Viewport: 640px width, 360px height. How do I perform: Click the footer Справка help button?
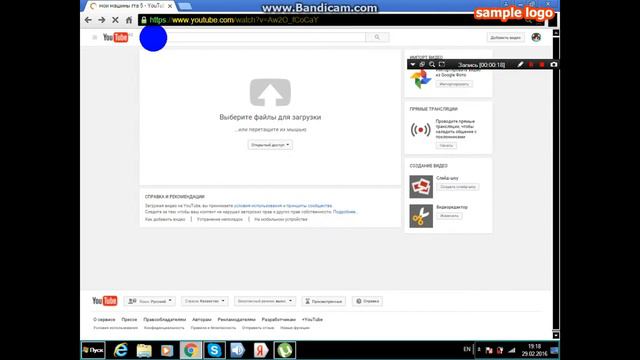click(x=367, y=301)
